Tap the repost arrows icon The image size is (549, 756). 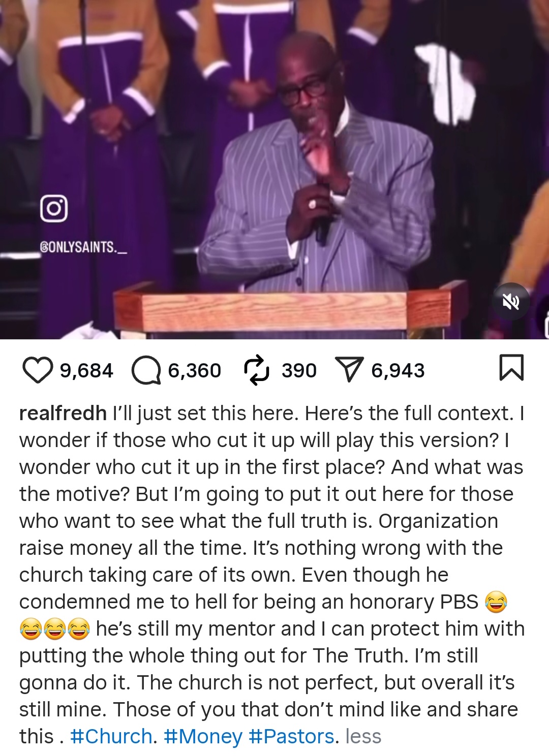[x=256, y=370]
